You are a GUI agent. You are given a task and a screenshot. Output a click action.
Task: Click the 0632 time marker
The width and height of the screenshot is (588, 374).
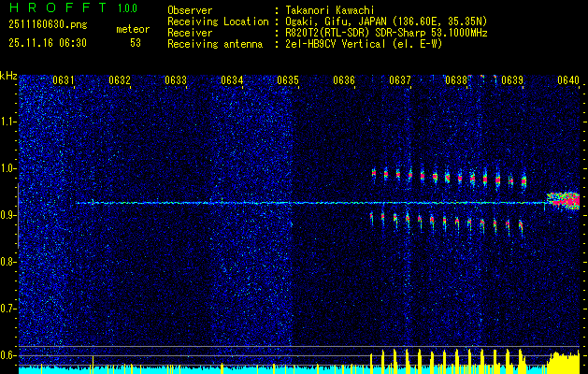click(x=120, y=80)
